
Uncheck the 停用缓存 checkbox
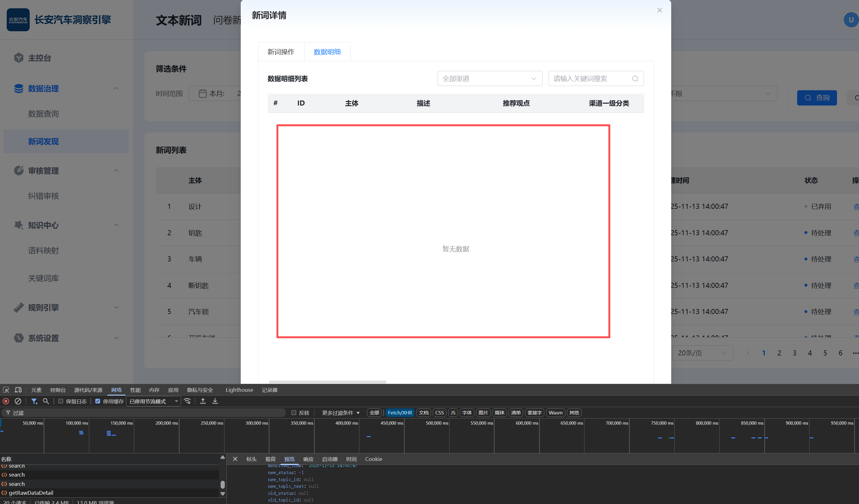point(98,401)
